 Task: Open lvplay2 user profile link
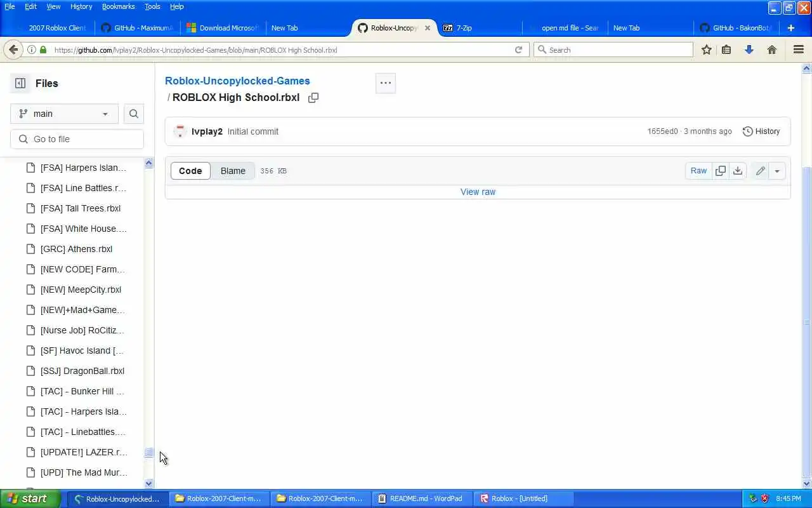point(207,131)
